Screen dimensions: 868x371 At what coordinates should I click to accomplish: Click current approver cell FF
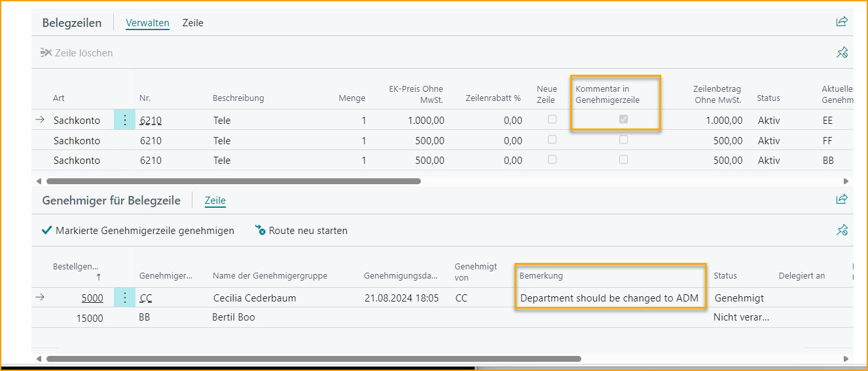(x=828, y=141)
